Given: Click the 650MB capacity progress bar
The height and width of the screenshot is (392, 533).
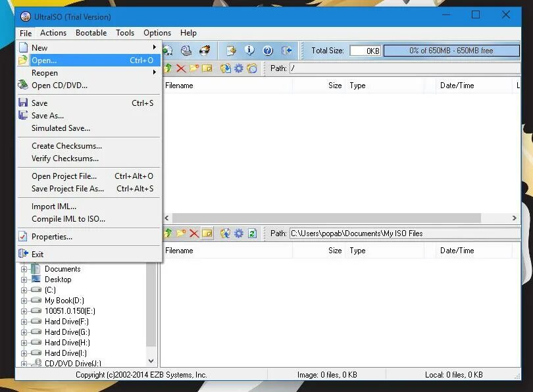Looking at the screenshot, I should point(451,51).
